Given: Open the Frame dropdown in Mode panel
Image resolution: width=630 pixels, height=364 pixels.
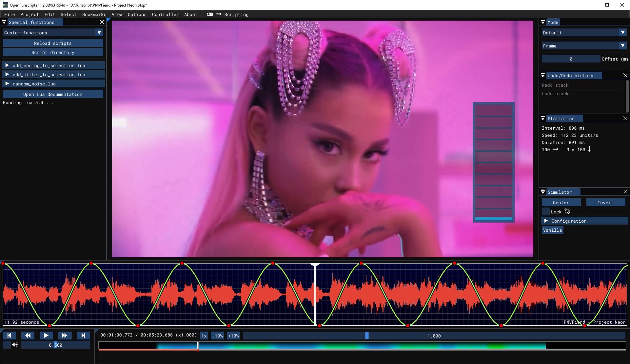Looking at the screenshot, I should 584,46.
